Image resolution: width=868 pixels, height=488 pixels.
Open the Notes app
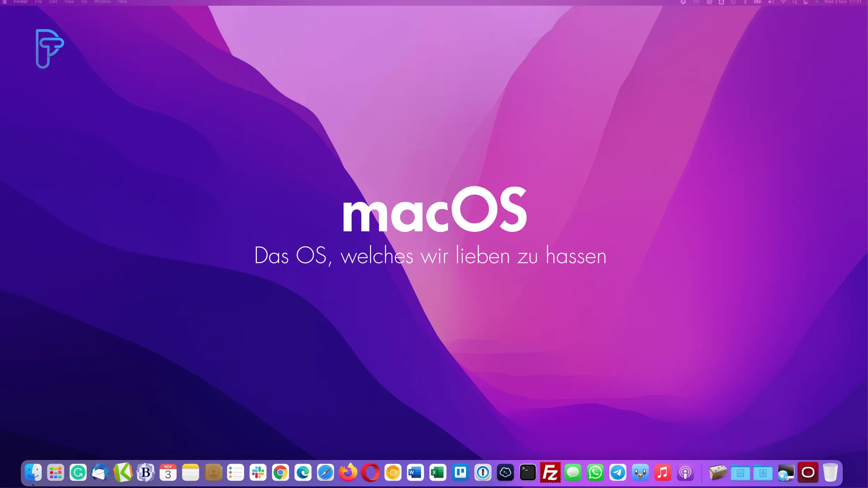191,472
